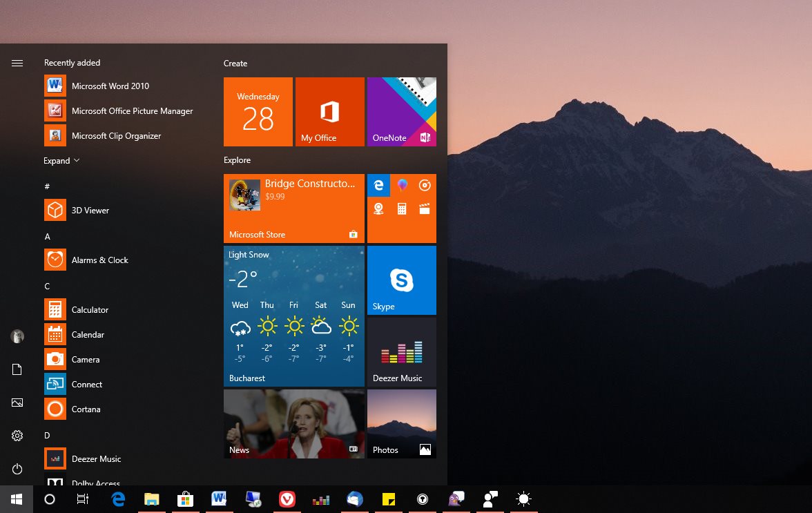Launch Cortana from the app list
812x513 pixels.
pos(86,409)
